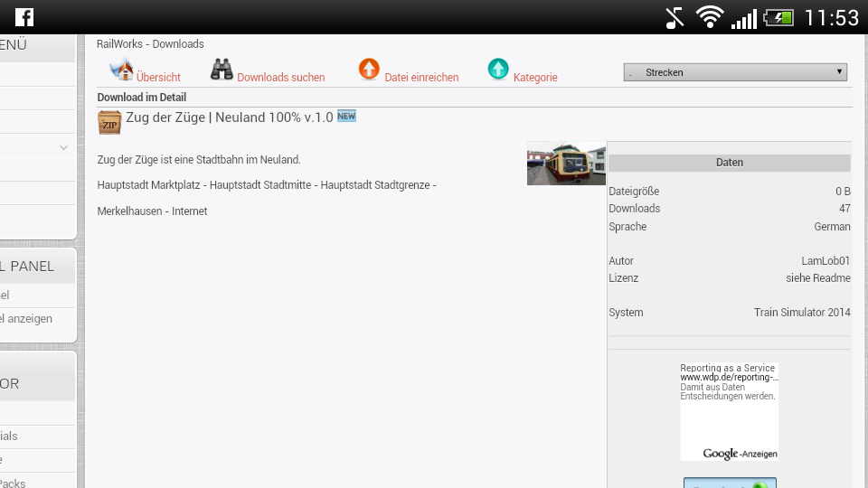Click the teal arrow Kategorie icon
This screenshot has height=488, width=868.
[x=498, y=70]
